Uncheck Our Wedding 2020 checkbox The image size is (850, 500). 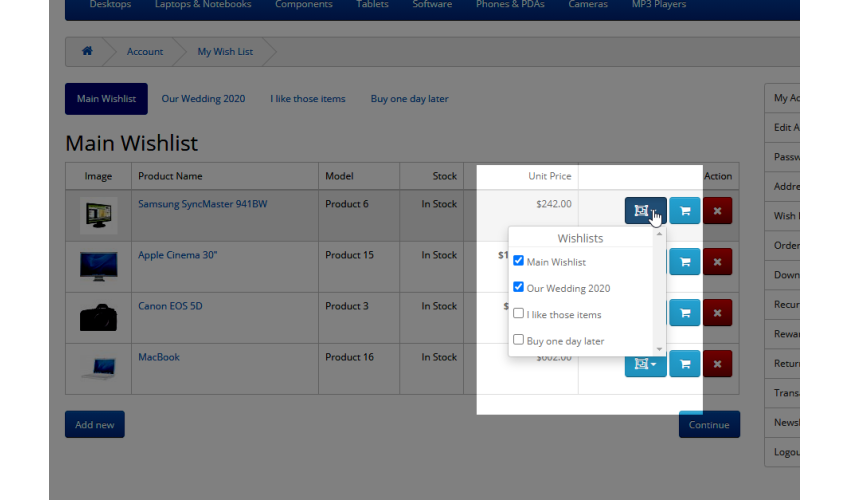point(518,287)
